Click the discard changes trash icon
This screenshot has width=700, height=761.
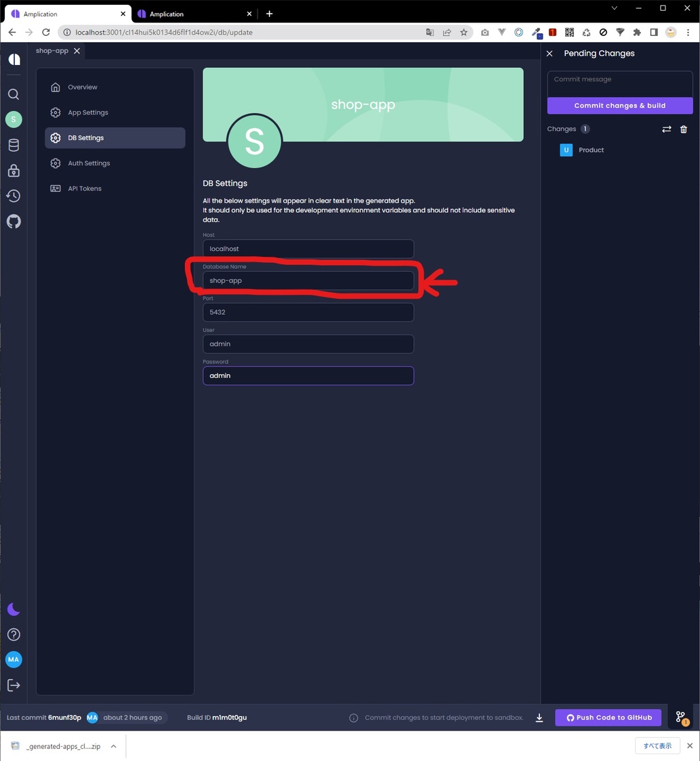click(x=684, y=129)
